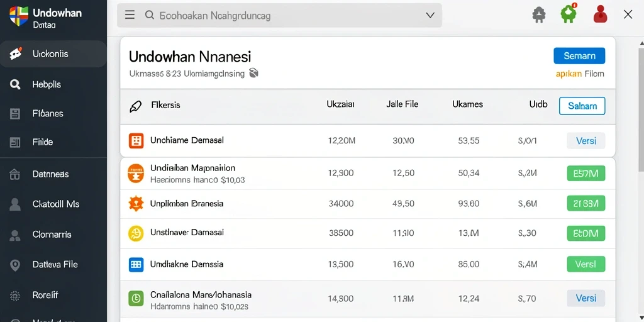The height and width of the screenshot is (322, 644).
Task: Click the Clornarris people icon
Action: pos(15,235)
